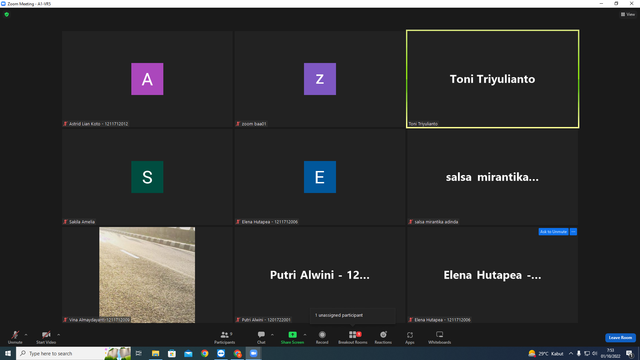
Task: Start recording with Record button
Action: tap(322, 337)
